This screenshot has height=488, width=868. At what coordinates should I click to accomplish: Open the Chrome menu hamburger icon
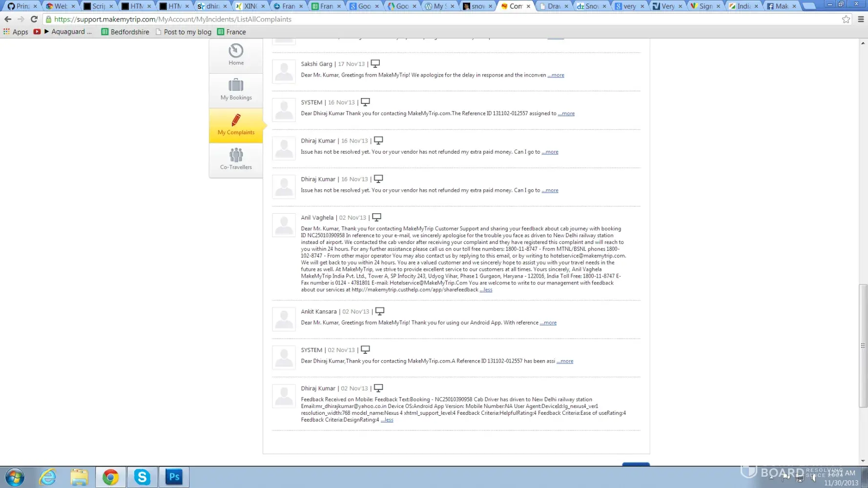pos(861,19)
